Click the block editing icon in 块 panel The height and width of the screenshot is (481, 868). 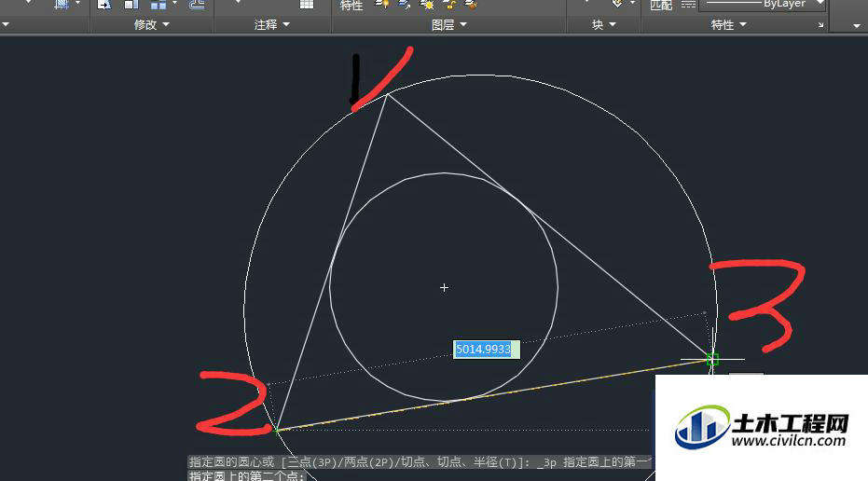click(616, 4)
